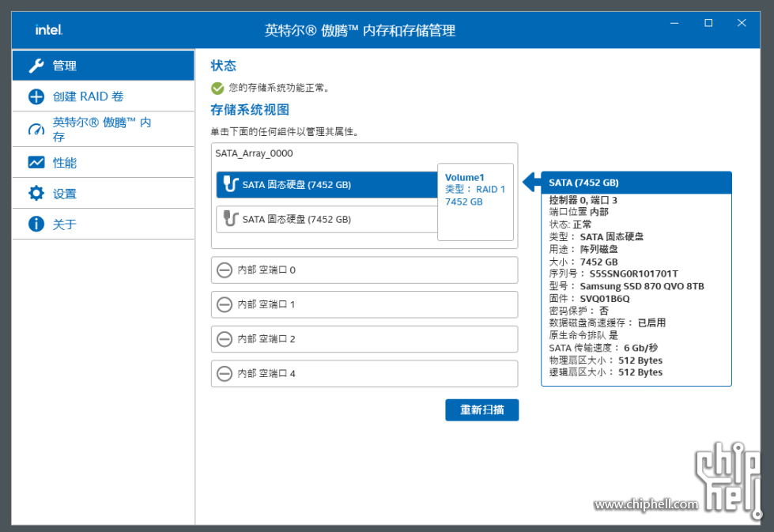Click the gear icon beside 设置
The width and height of the screenshot is (774, 532).
[36, 193]
